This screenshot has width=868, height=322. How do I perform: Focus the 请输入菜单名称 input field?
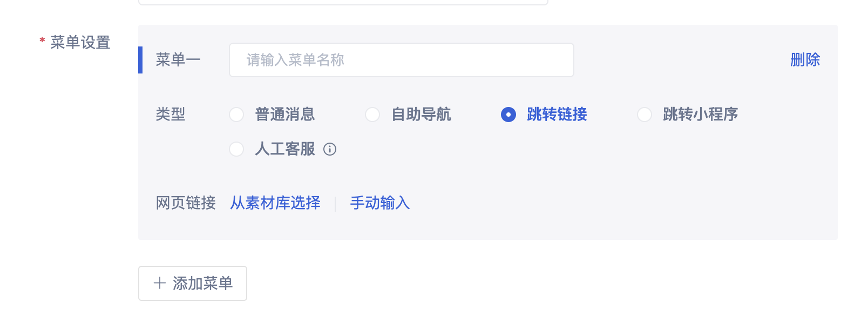[402, 60]
